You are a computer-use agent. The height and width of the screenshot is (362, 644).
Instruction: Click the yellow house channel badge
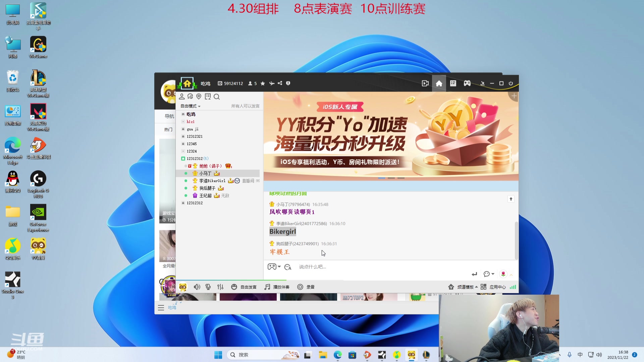coord(187,83)
